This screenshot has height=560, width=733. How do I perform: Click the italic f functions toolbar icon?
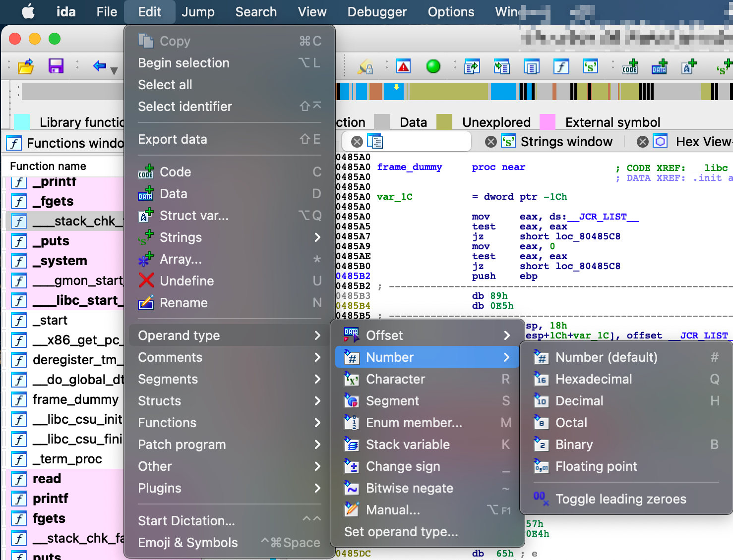(561, 66)
